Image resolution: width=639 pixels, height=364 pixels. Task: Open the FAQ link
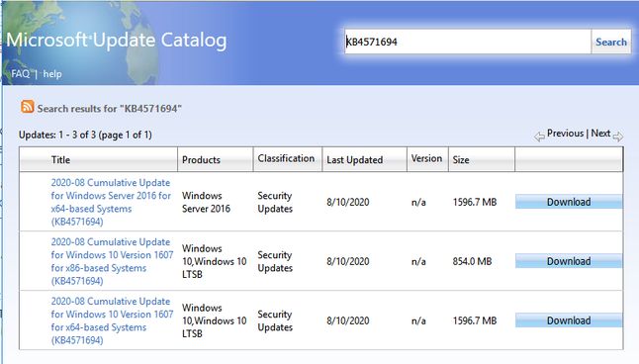pyautogui.click(x=21, y=74)
